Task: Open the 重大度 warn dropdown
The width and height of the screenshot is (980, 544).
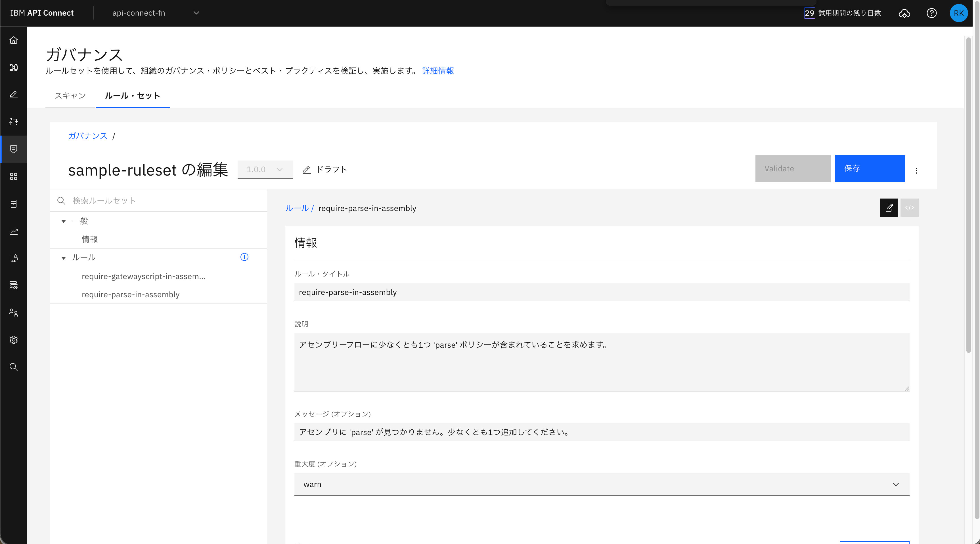Action: pos(602,484)
